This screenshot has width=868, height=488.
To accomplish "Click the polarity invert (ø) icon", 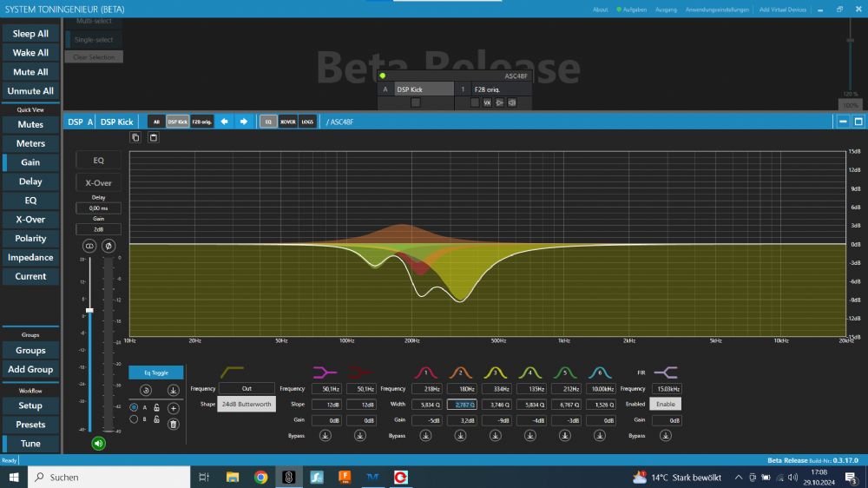I will pos(108,246).
